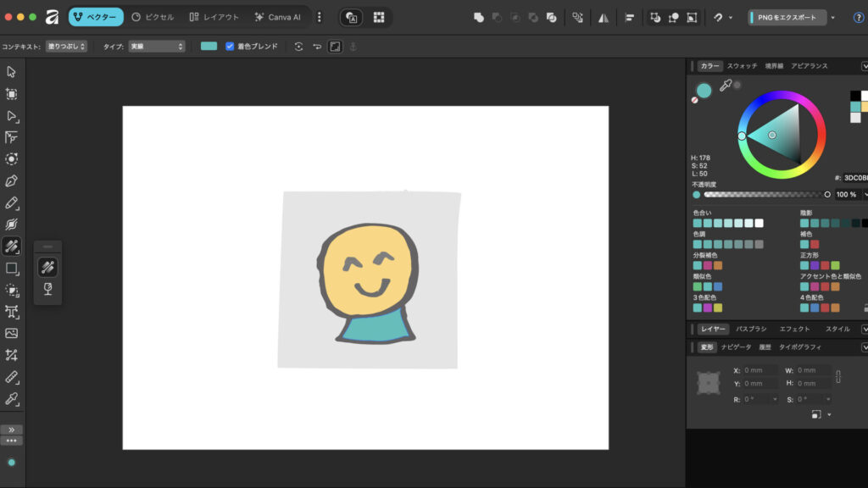Open the タイプ 実線 dropdown
This screenshot has width=868, height=488.
pyautogui.click(x=156, y=46)
